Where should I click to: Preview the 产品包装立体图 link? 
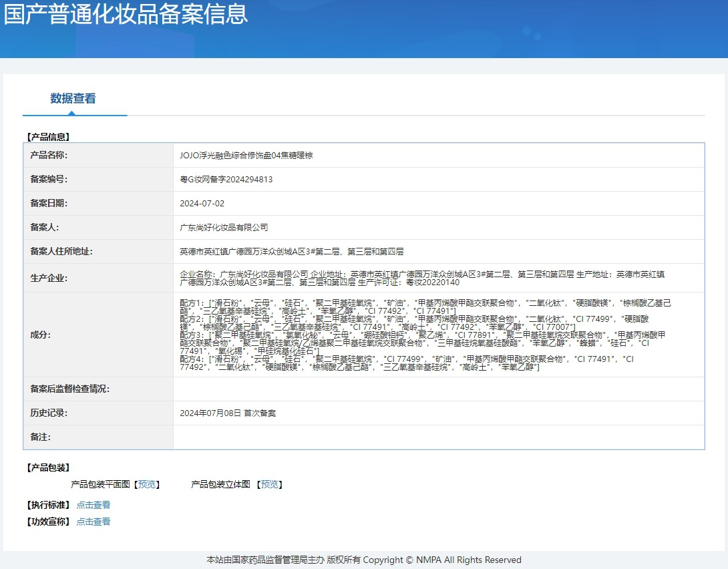270,485
